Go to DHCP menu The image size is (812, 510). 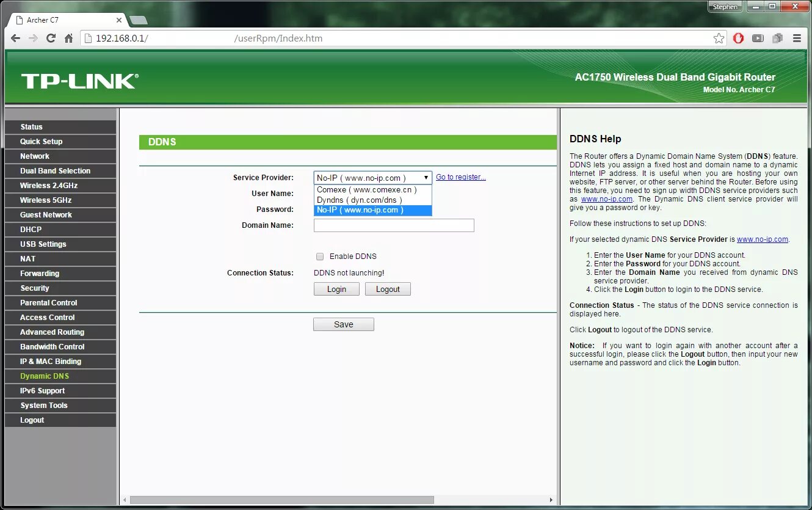pyautogui.click(x=60, y=230)
